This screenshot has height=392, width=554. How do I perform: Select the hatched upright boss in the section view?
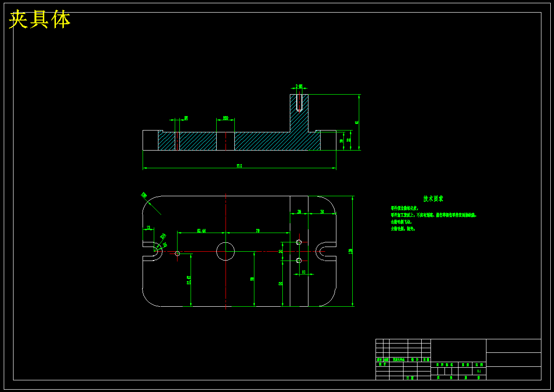coord(299,113)
